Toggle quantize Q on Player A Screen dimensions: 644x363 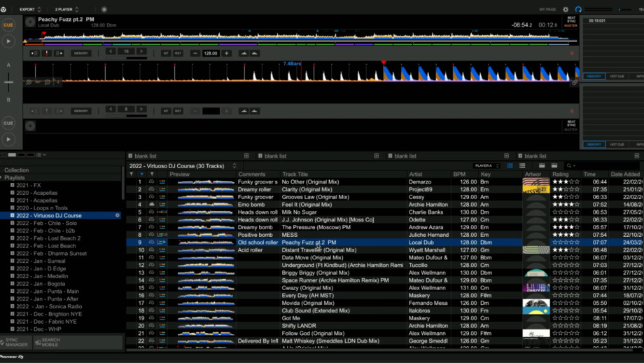click(x=572, y=53)
